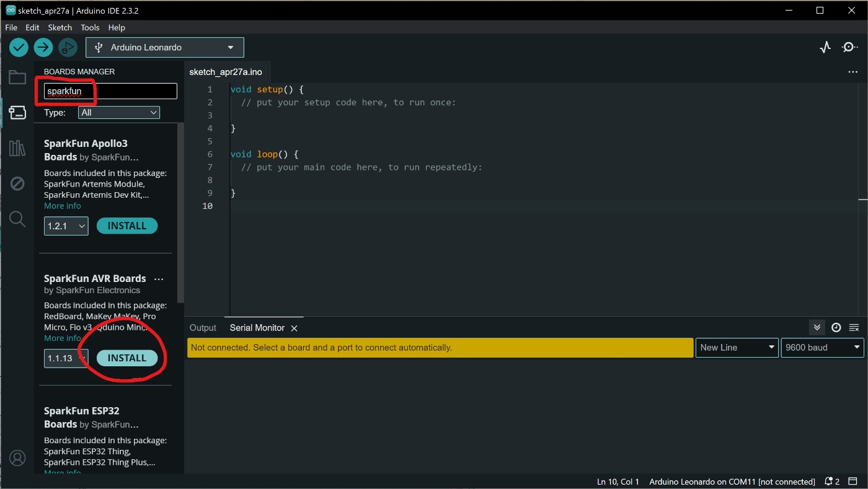Open the Tools menu
Viewport: 868px width, 489px height.
(90, 27)
